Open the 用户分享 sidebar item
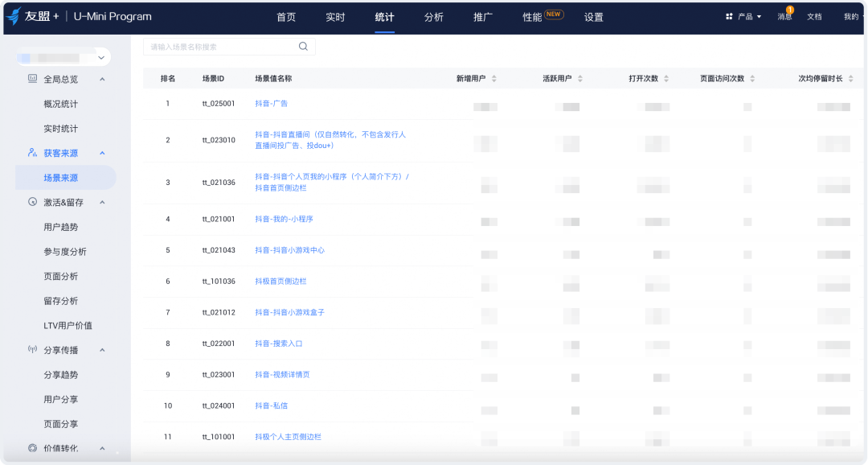The height and width of the screenshot is (465, 868). pos(61,399)
